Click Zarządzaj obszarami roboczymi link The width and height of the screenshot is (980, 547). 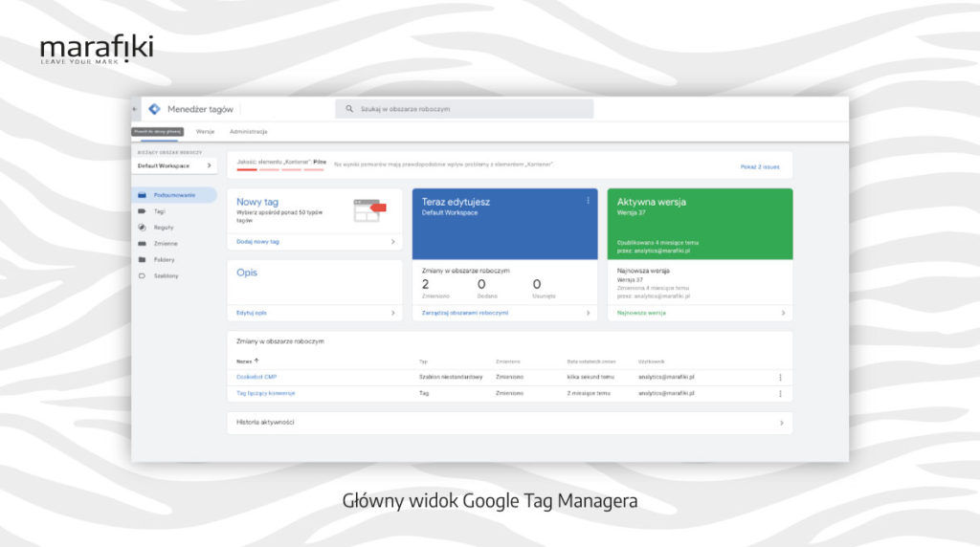coord(465,313)
